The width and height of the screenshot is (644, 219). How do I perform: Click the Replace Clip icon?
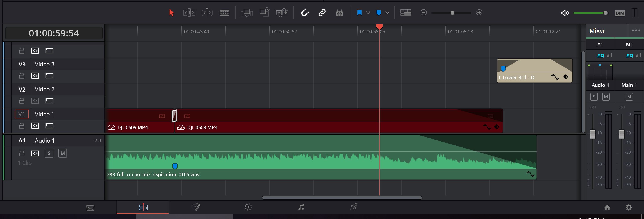pos(282,13)
